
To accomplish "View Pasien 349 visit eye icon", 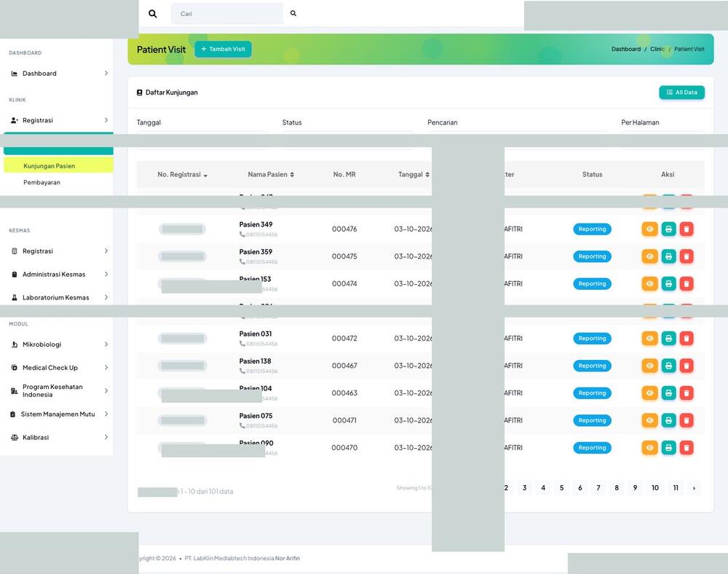I will [x=650, y=229].
